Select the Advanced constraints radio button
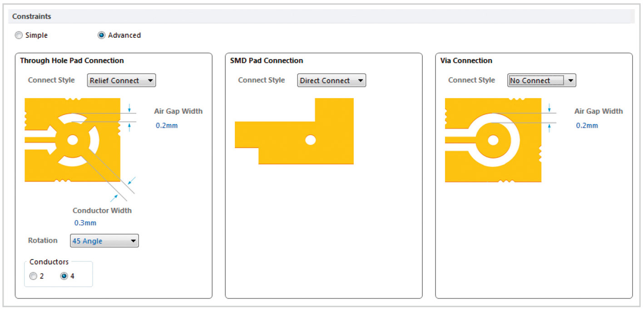 coord(102,35)
